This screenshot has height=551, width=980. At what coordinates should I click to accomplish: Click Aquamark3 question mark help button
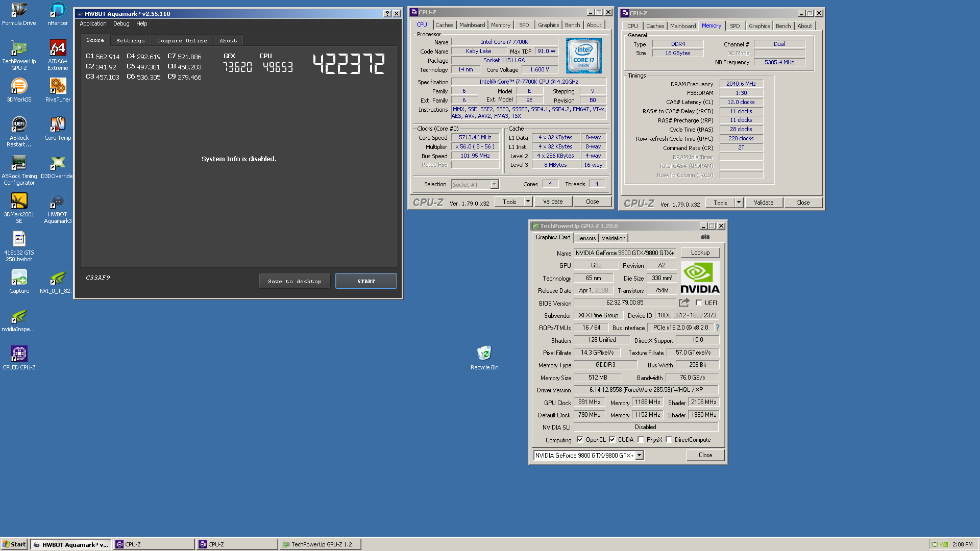point(387,14)
